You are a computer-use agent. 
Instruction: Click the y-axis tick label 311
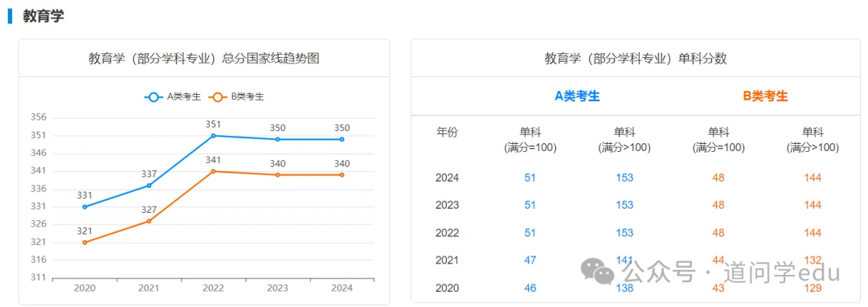[x=39, y=278]
